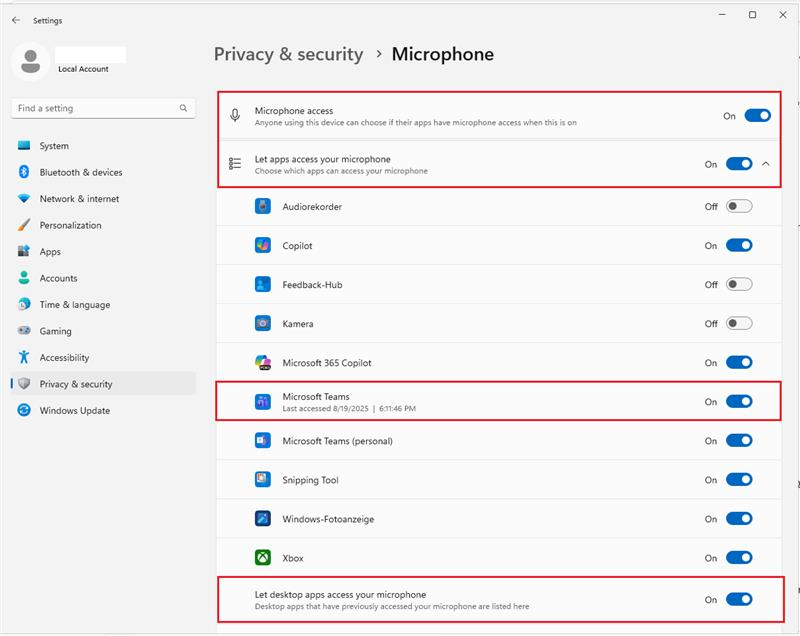Click the Last accessed 8/19/2025 text
800x636 pixels.
[x=349, y=409]
